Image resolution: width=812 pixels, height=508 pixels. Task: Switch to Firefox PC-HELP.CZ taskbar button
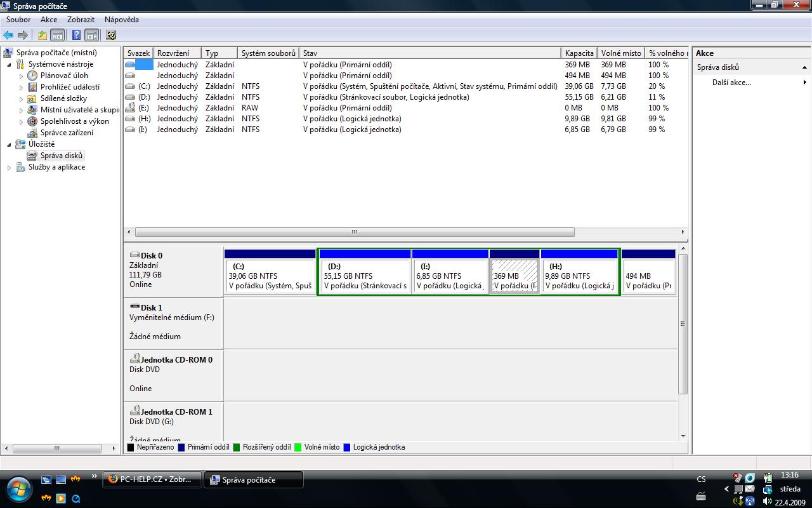click(x=152, y=479)
